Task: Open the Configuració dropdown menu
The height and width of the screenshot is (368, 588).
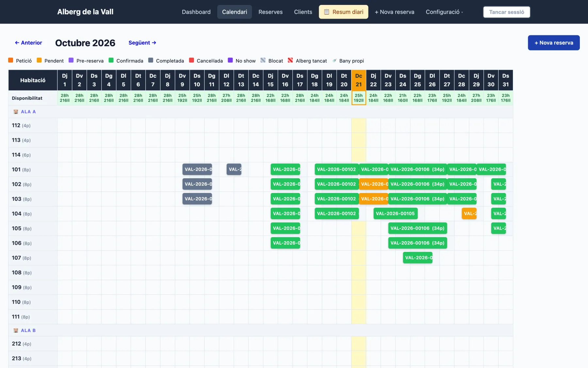Action: (x=444, y=12)
